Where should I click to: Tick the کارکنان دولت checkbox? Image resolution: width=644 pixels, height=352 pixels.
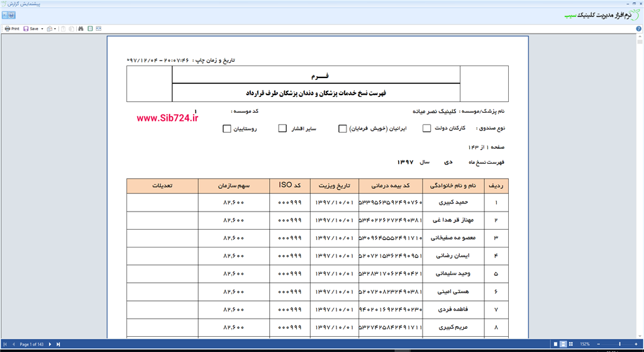[x=426, y=128]
